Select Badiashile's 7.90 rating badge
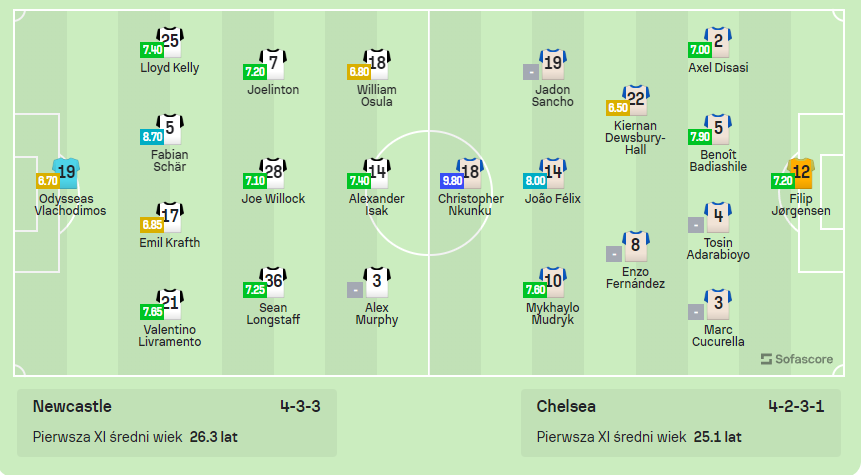This screenshot has height=475, width=863. click(x=699, y=137)
